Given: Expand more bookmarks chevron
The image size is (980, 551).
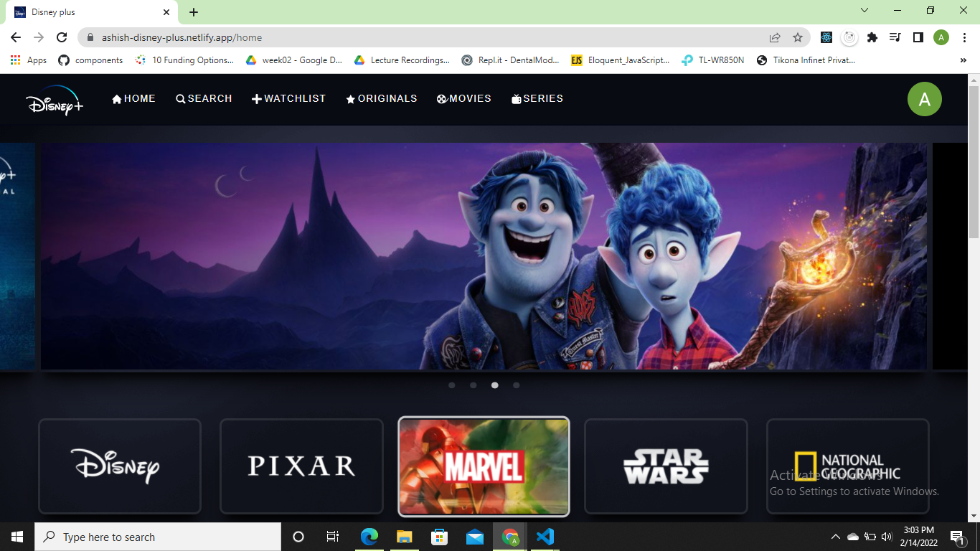Looking at the screenshot, I should pos(963,60).
